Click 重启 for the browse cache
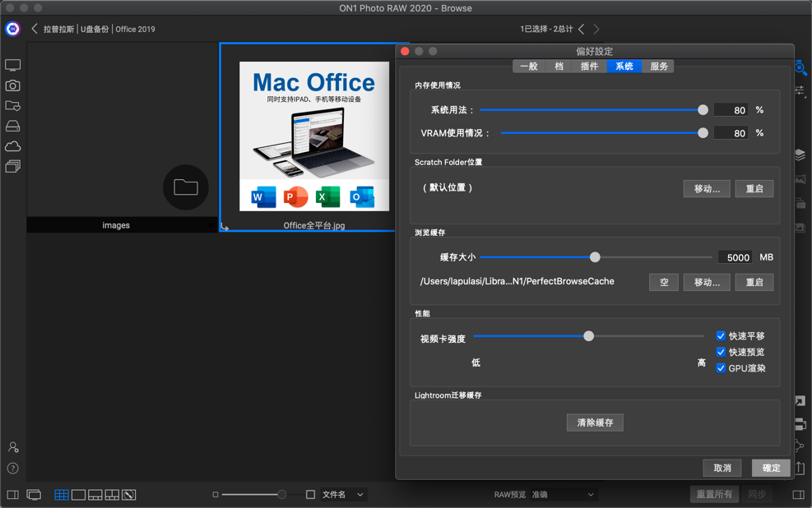This screenshot has width=812, height=508. click(754, 283)
